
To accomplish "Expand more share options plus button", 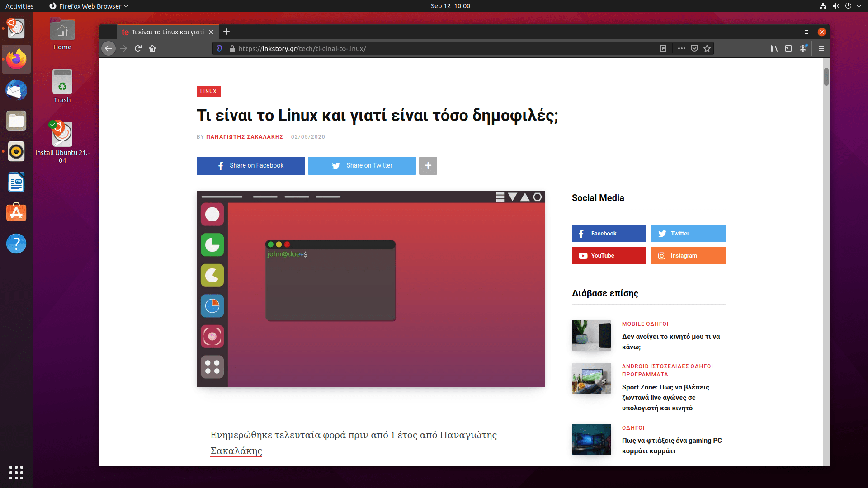I will 428,166.
